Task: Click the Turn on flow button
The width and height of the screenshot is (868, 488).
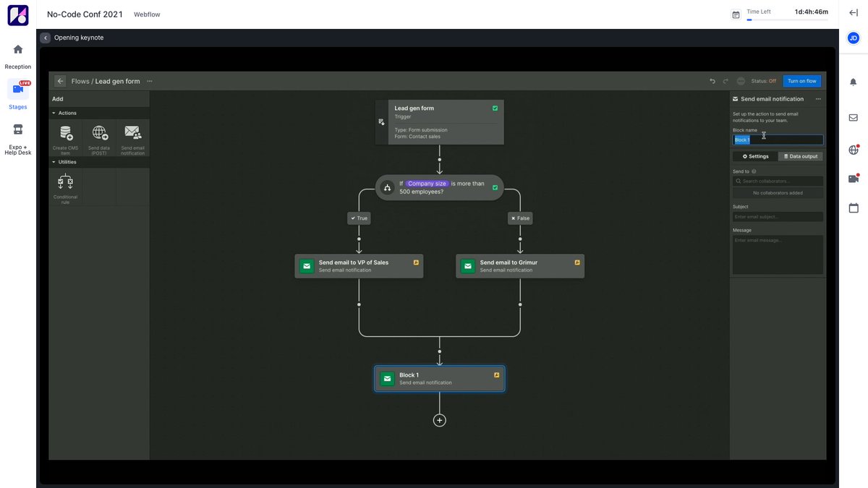Action: 802,81
